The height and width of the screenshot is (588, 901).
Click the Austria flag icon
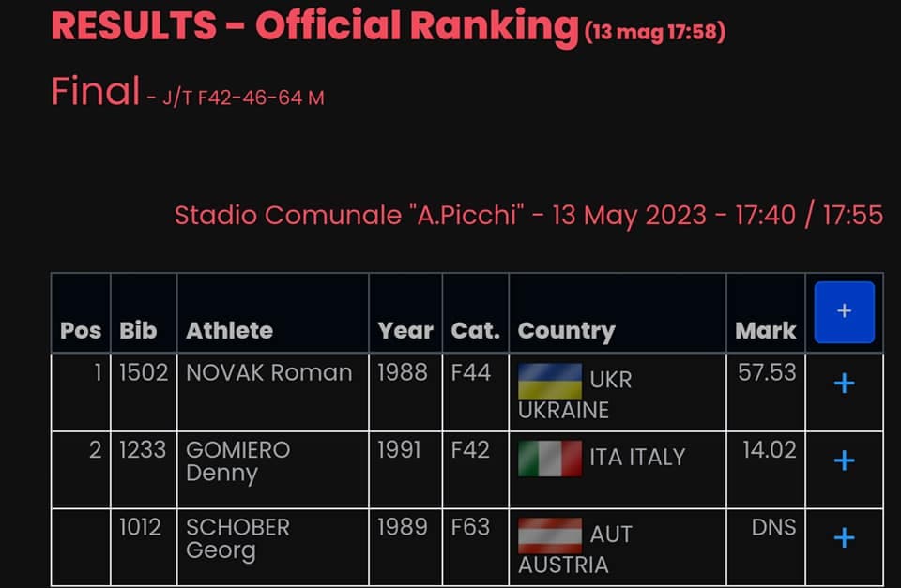[x=550, y=535]
